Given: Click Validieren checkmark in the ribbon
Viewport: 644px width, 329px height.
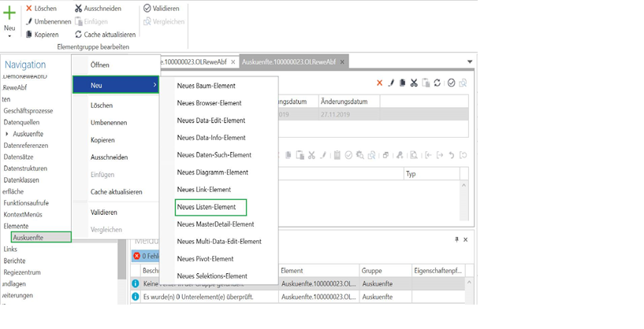Looking at the screenshot, I should click(x=161, y=9).
